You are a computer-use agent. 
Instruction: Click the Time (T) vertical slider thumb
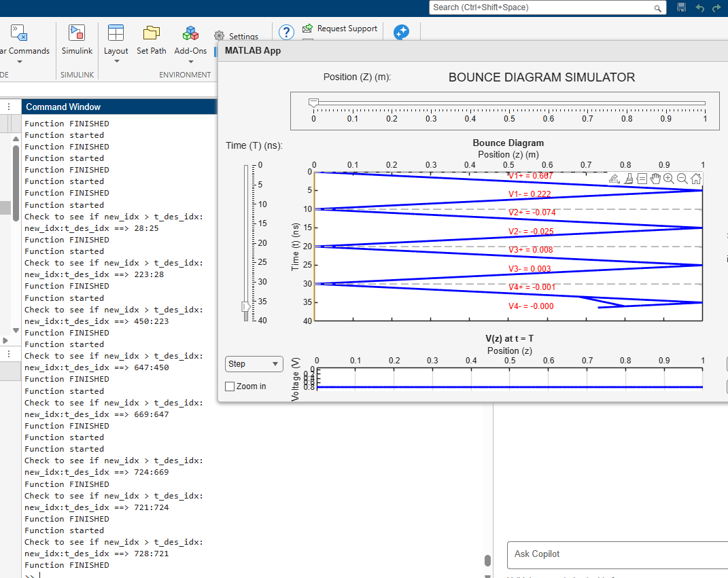pyautogui.click(x=246, y=307)
